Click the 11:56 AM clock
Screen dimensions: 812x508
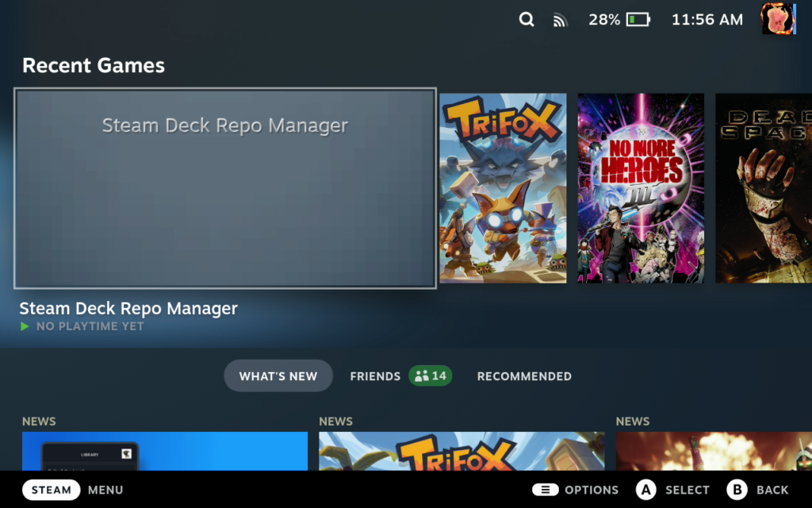pyautogui.click(x=707, y=20)
